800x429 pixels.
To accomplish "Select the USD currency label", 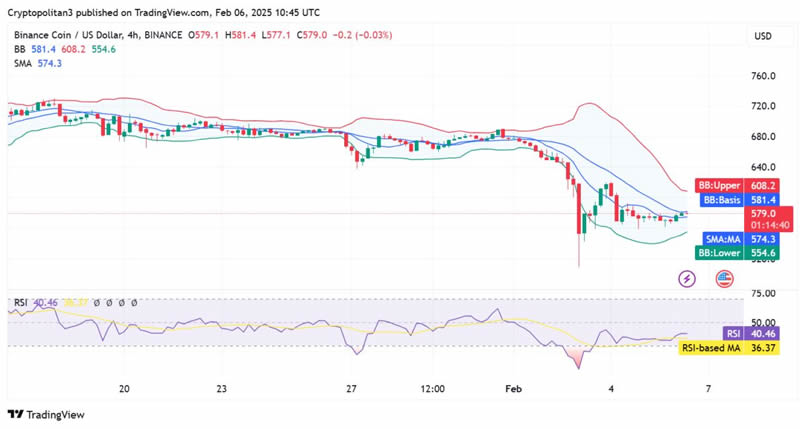I will coord(763,36).
